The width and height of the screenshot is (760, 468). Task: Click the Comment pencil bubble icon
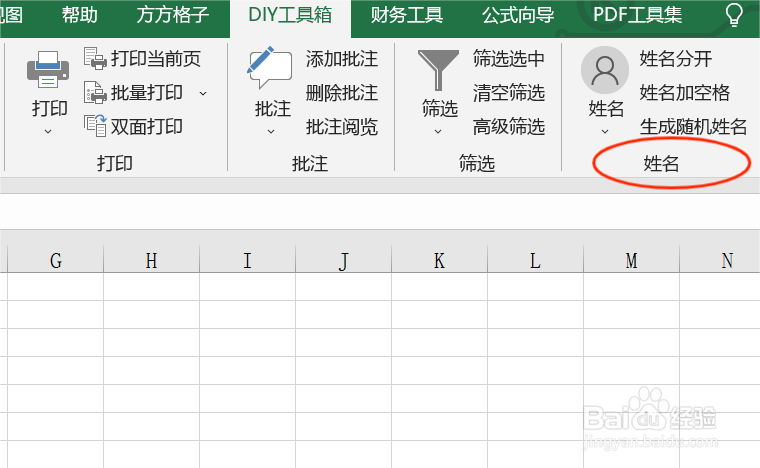click(270, 67)
